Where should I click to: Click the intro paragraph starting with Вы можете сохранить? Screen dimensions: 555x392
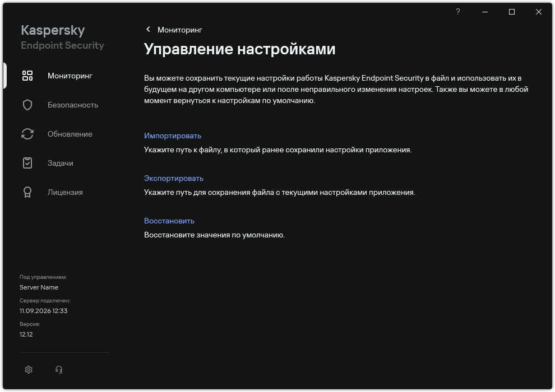pyautogui.click(x=336, y=89)
